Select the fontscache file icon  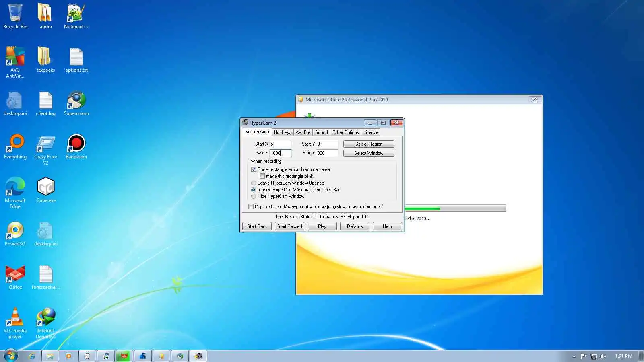45,277
